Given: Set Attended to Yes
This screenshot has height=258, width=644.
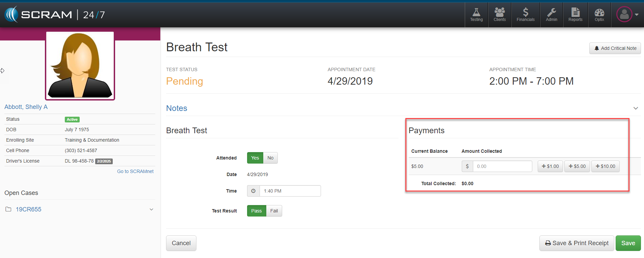Looking at the screenshot, I should pyautogui.click(x=255, y=158).
